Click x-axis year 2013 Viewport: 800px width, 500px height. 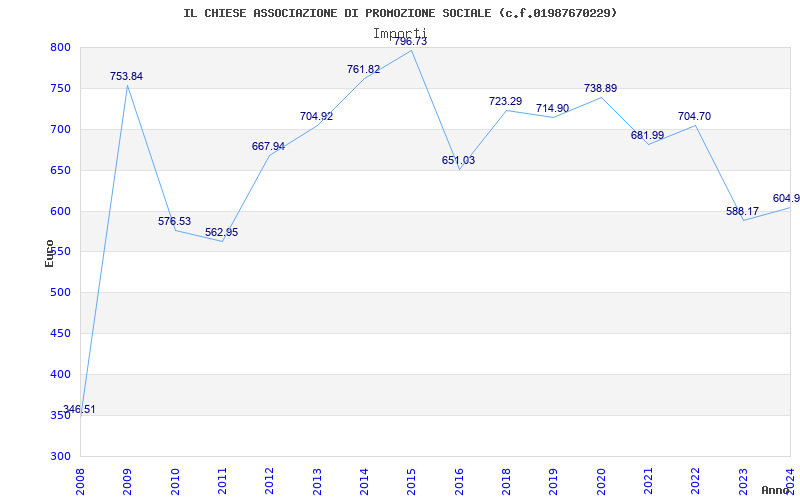(x=317, y=482)
